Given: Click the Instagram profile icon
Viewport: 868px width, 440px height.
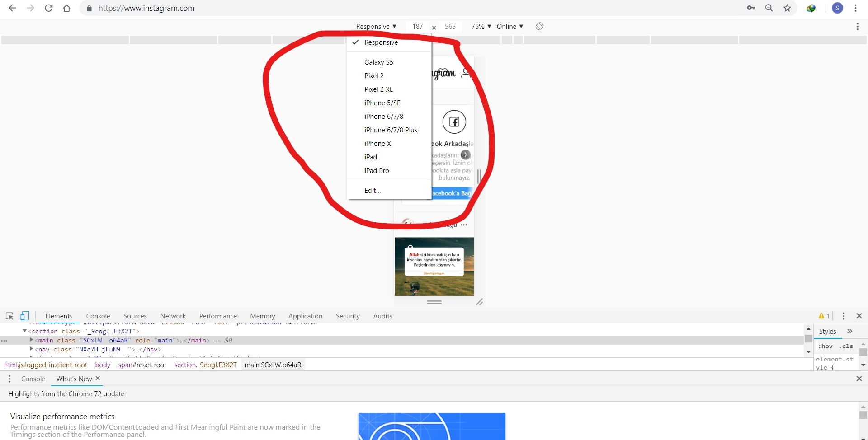Looking at the screenshot, I should coord(466,73).
